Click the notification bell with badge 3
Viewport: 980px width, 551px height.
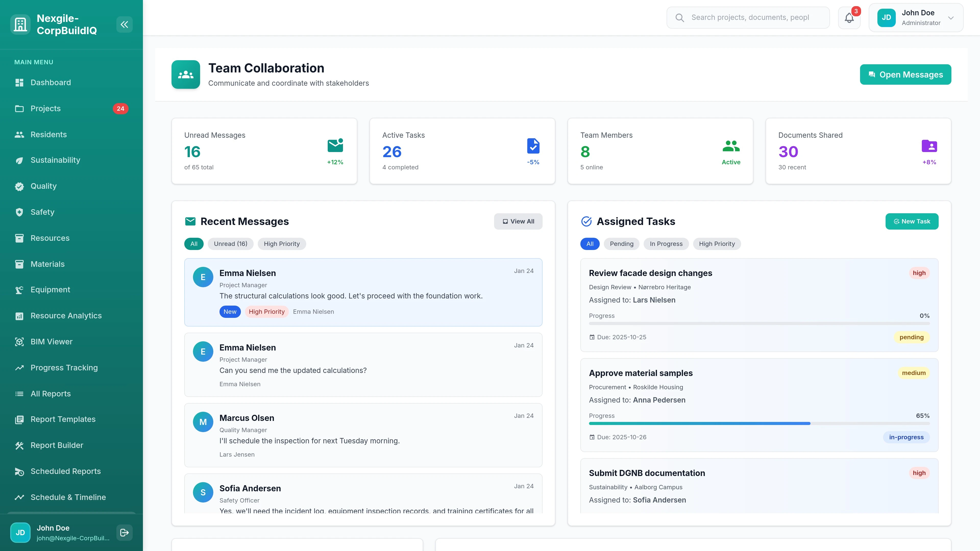pyautogui.click(x=849, y=18)
